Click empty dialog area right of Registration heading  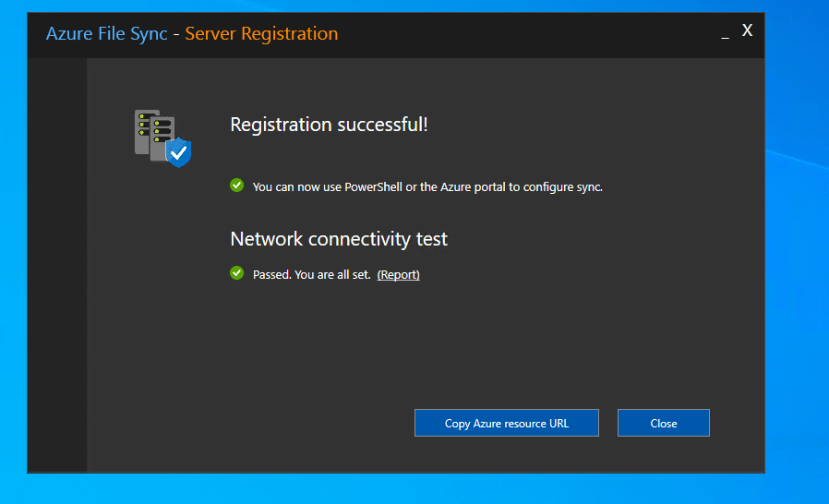click(x=591, y=125)
